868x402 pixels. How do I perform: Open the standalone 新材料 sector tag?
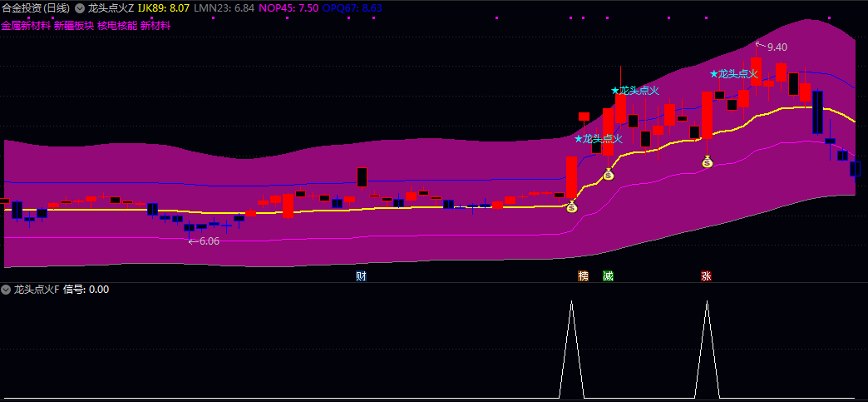click(155, 26)
